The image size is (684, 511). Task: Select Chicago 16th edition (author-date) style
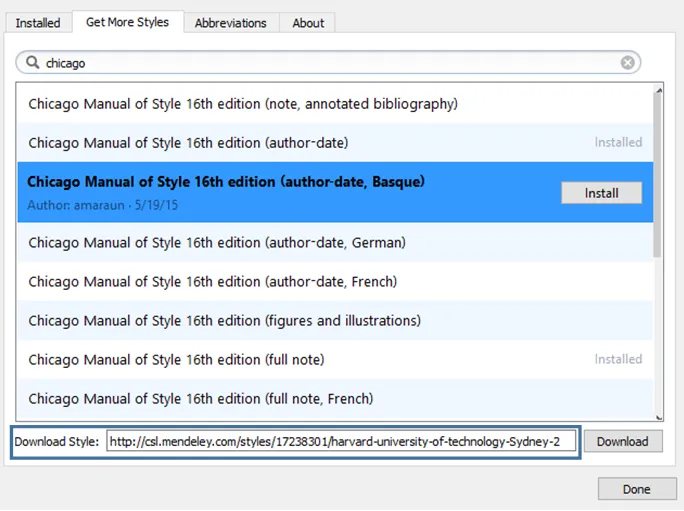click(335, 143)
